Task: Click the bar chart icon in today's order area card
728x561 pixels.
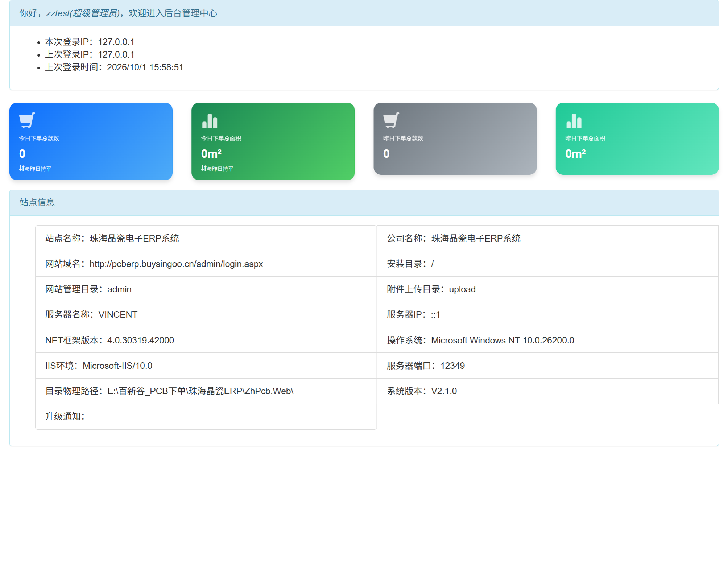Action: point(210,121)
